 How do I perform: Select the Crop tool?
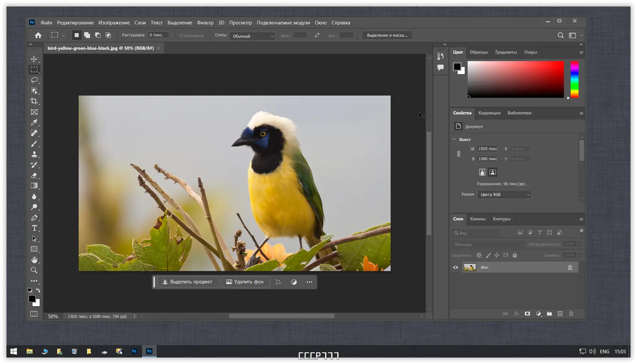click(x=34, y=101)
